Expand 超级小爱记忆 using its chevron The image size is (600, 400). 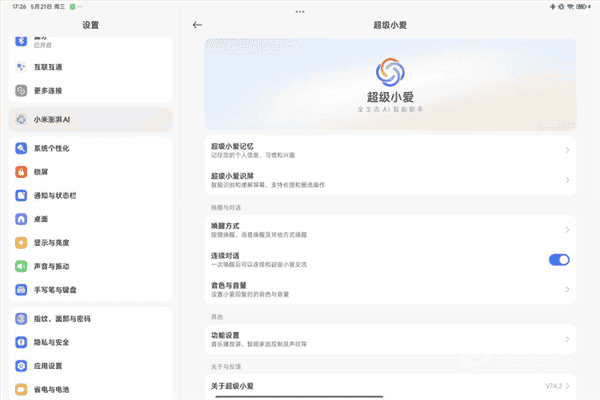pos(567,150)
